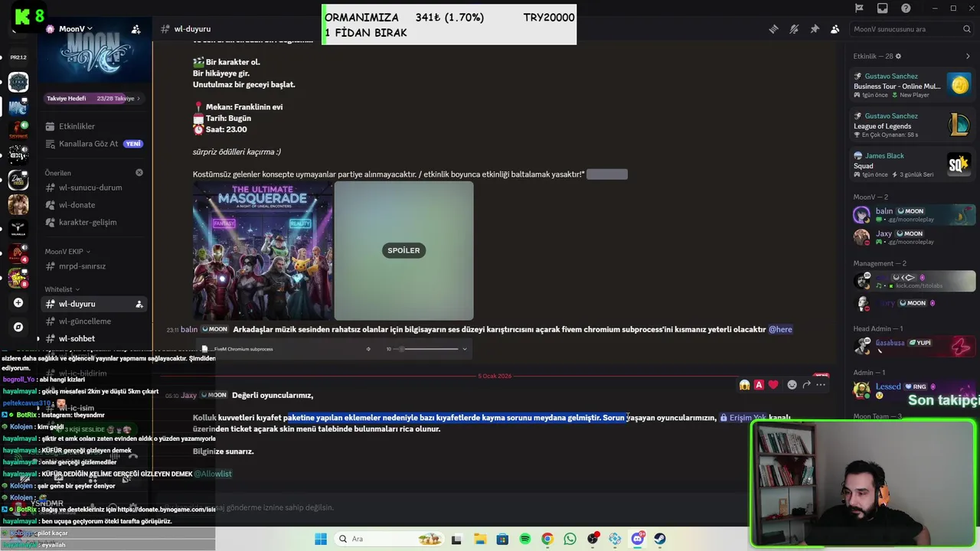Screen dimensions: 980x551
Task: Open the quests flag icon in title bar
Action: click(859, 8)
